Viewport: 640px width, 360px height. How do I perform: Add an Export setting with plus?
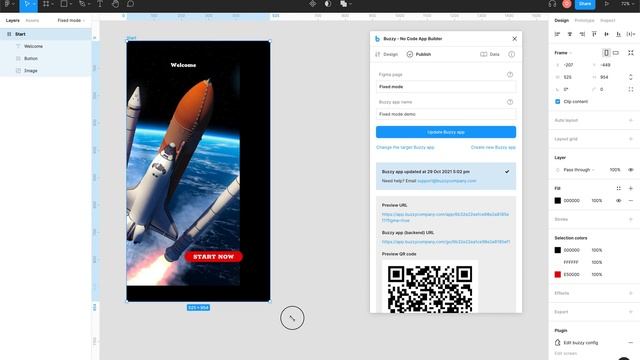[x=631, y=312]
